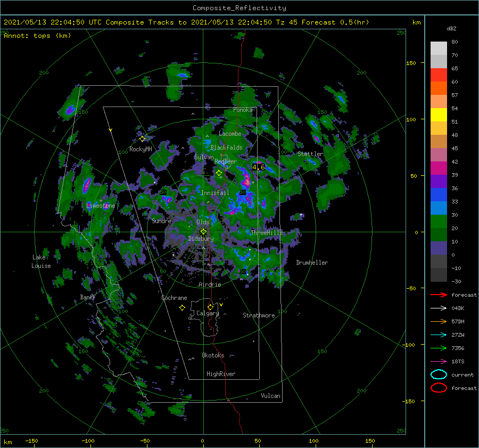
Task: Click the Lake Louise label
Action: coord(41,262)
